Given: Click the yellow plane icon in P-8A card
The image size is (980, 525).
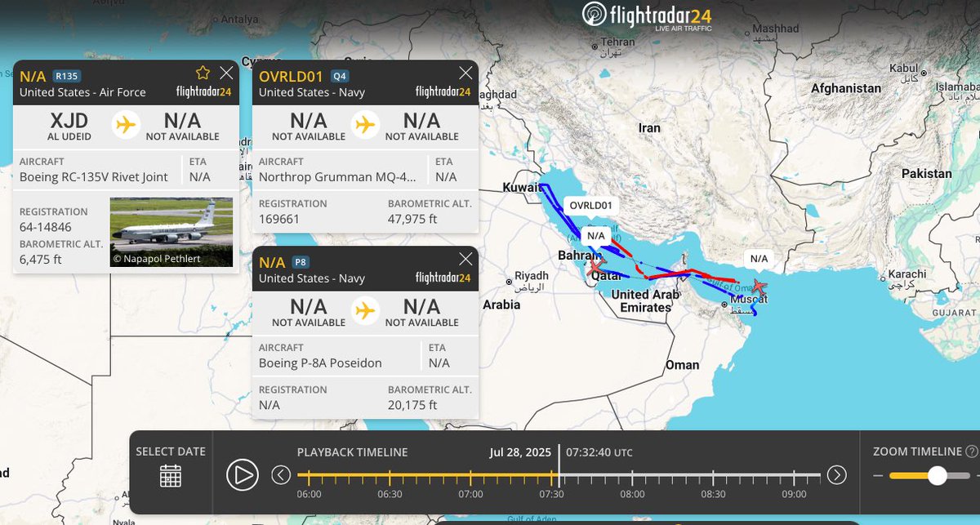Looking at the screenshot, I should pos(364,311).
